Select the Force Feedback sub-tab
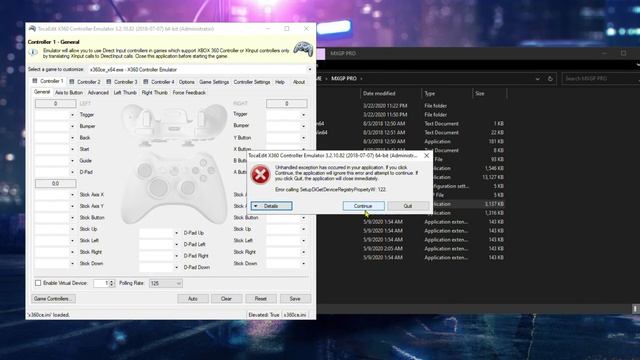The width and height of the screenshot is (640, 360). pyautogui.click(x=189, y=93)
